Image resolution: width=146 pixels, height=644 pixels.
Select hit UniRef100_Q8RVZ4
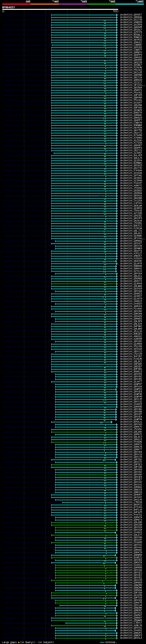click(131, 562)
